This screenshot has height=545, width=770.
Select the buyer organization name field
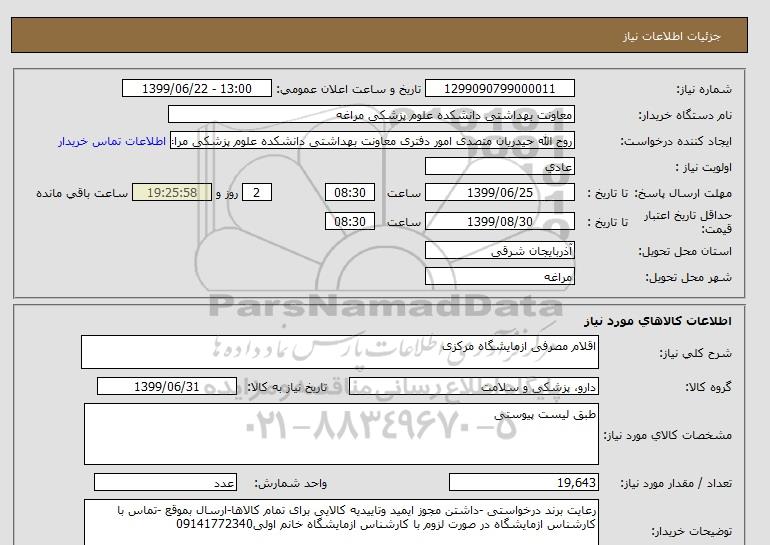371,114
